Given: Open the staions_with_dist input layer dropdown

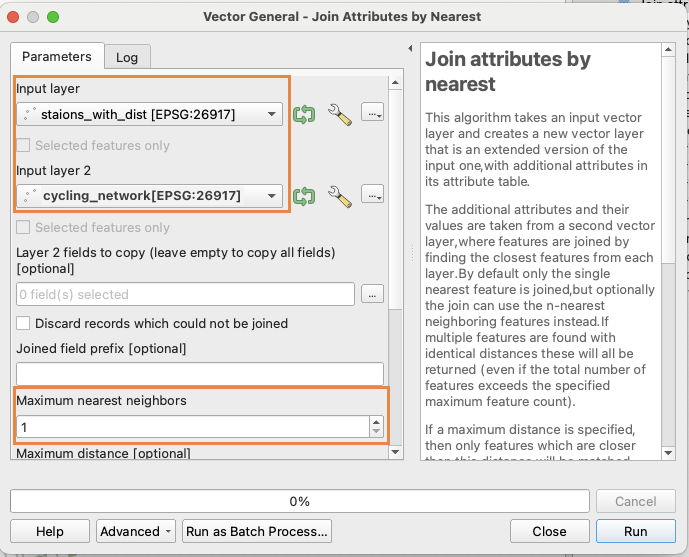Looking at the screenshot, I should pyautogui.click(x=150, y=114).
